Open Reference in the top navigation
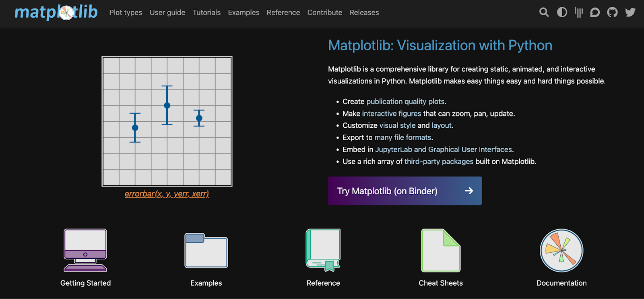This screenshot has height=299, width=644. pyautogui.click(x=283, y=12)
